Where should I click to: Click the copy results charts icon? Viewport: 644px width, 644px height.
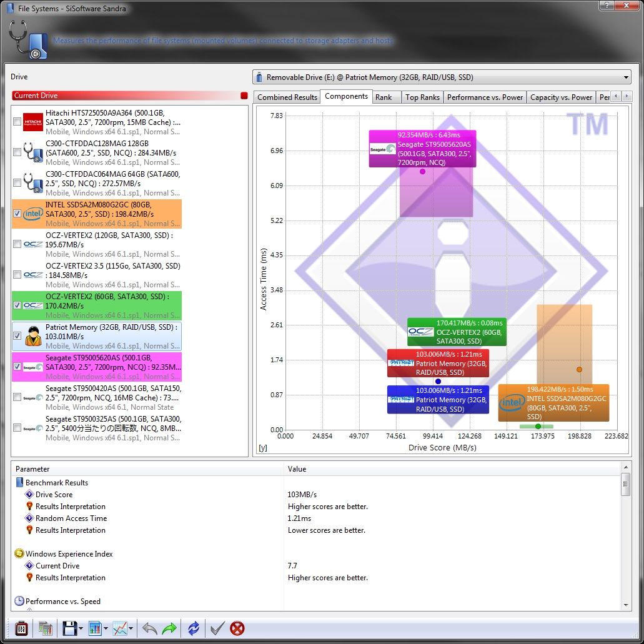point(45,628)
